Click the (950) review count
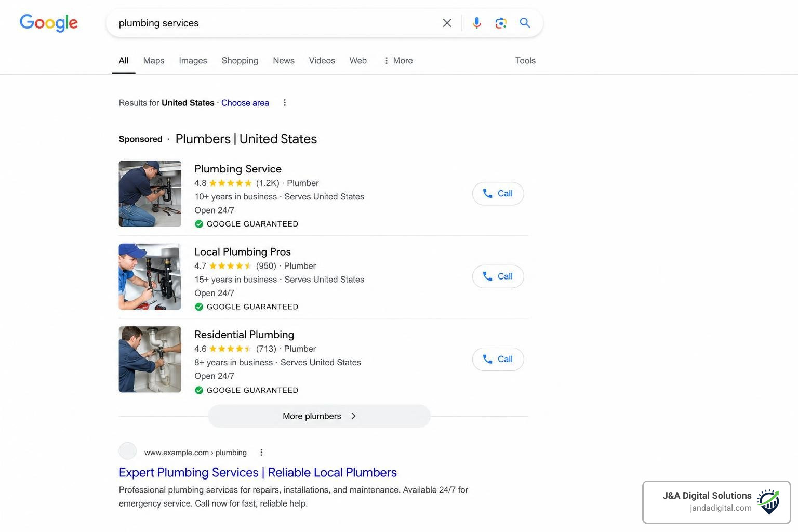This screenshot has width=798, height=532. coord(266,266)
